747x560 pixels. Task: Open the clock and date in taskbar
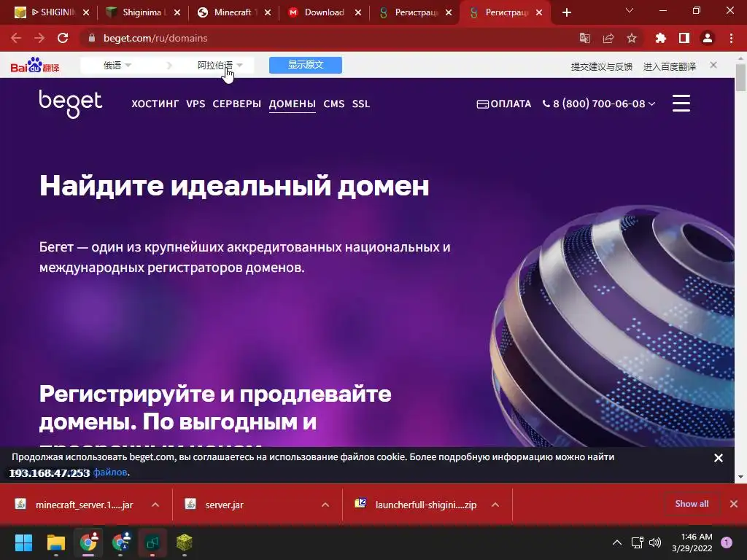pyautogui.click(x=692, y=542)
